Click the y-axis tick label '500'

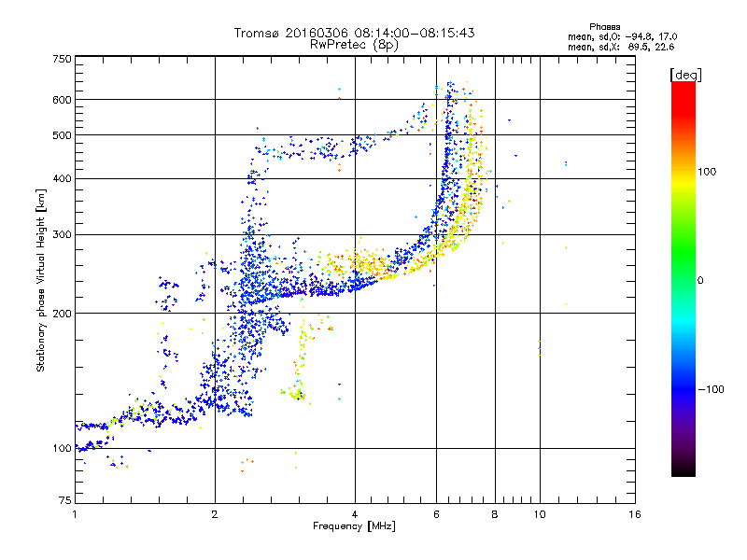click(x=62, y=135)
